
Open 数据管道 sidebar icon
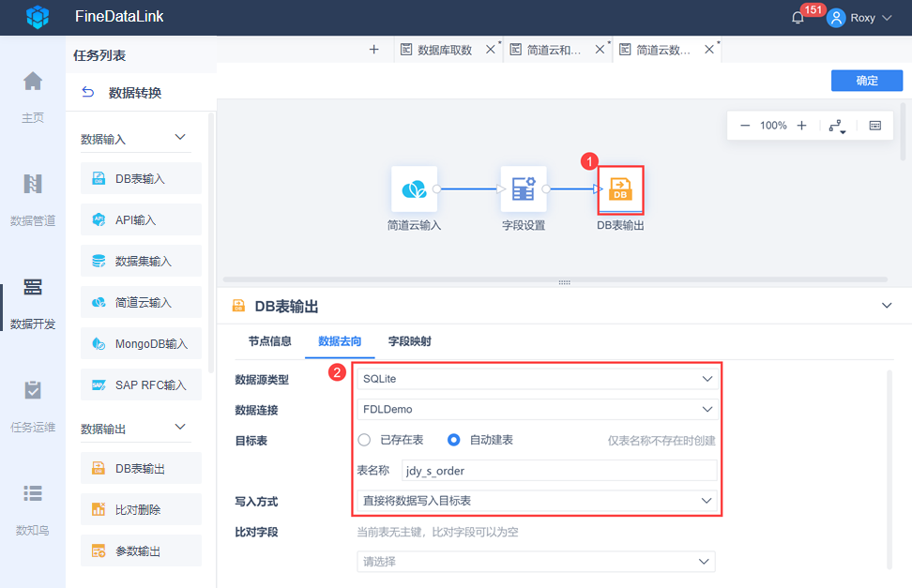pyautogui.click(x=33, y=184)
